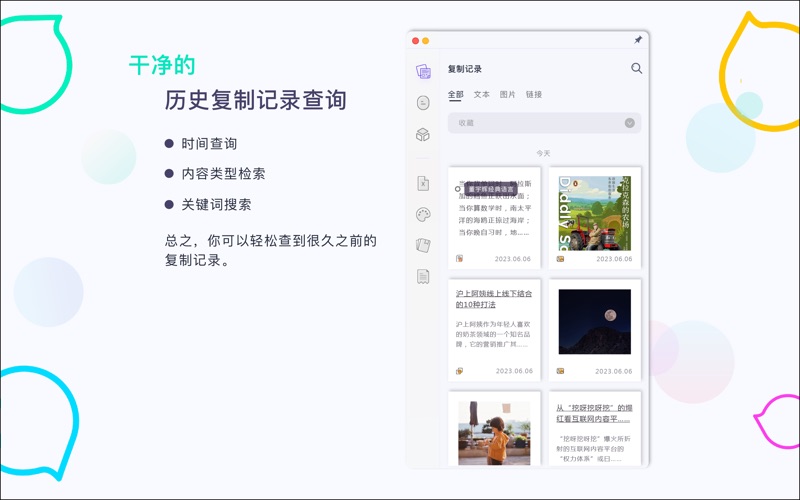Viewport: 800px width, 500px height.
Task: Click the search magnifier icon
Action: 636,68
